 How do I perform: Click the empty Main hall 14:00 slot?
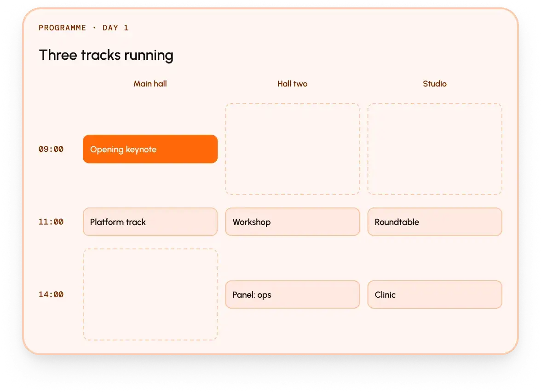point(150,294)
